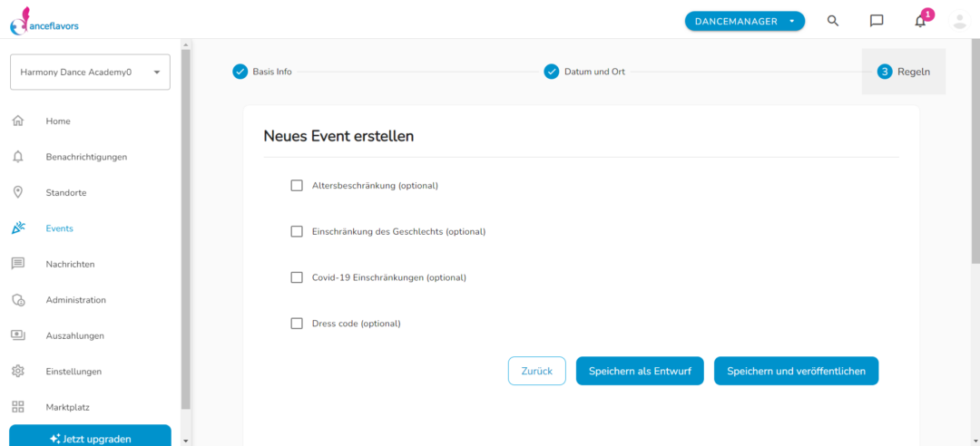Click the Home house icon in sidebar
Screen dimensions: 980x446
pyautogui.click(x=18, y=121)
